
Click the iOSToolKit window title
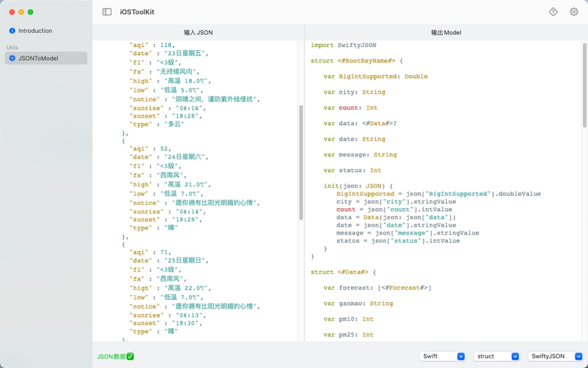click(x=137, y=11)
